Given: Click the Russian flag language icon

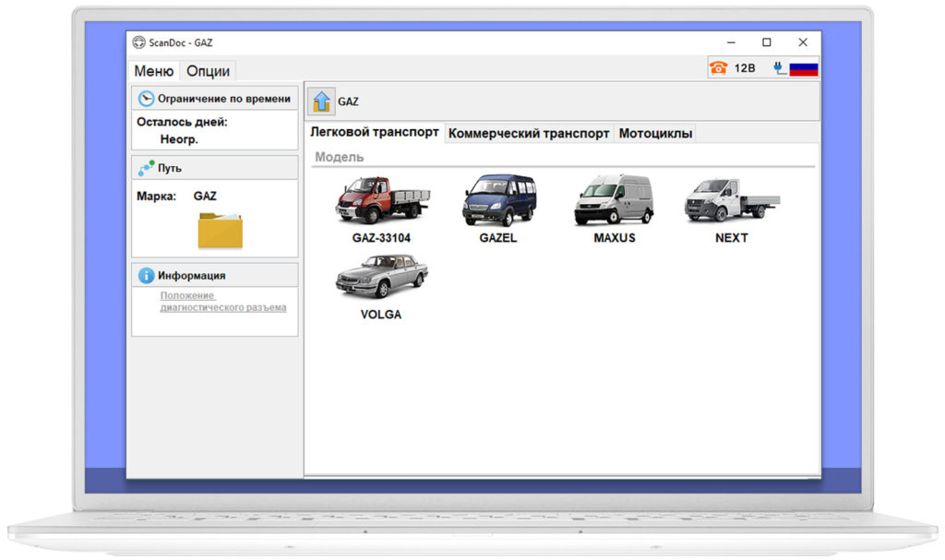Looking at the screenshot, I should pyautogui.click(x=804, y=68).
